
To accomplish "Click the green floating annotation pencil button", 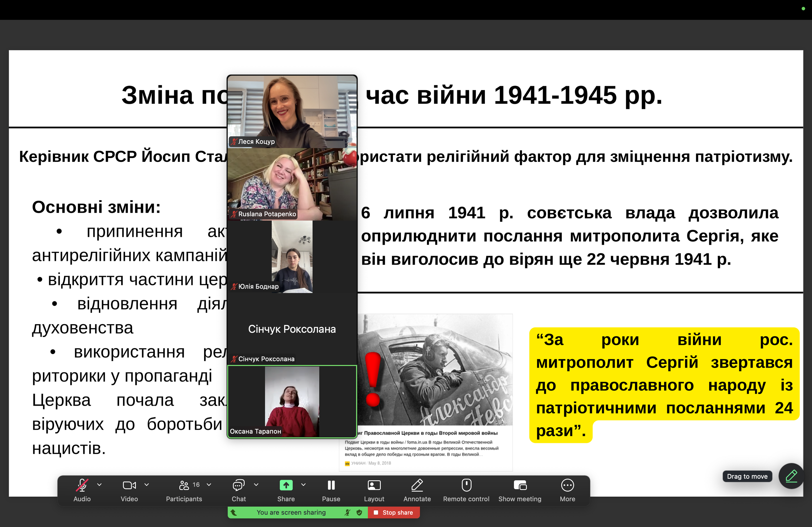I will (791, 476).
